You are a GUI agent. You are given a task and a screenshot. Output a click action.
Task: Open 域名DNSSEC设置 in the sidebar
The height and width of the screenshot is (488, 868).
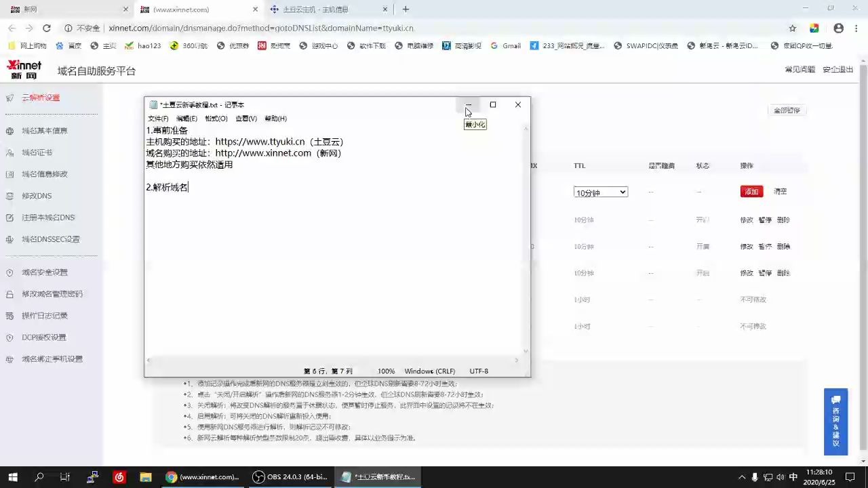[x=50, y=239]
